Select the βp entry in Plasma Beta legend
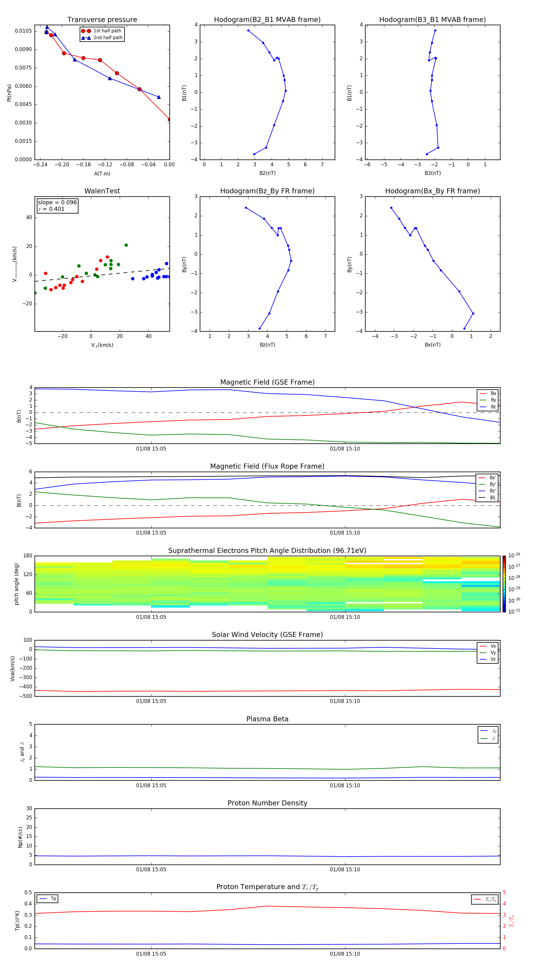The width and height of the screenshot is (535, 980). 488,731
